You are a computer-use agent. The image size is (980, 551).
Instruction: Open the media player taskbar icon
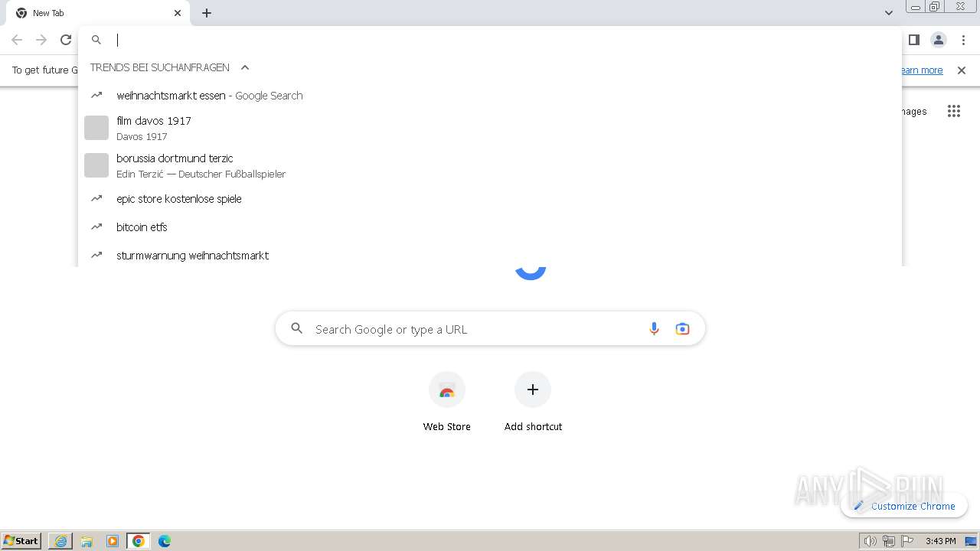tap(113, 541)
